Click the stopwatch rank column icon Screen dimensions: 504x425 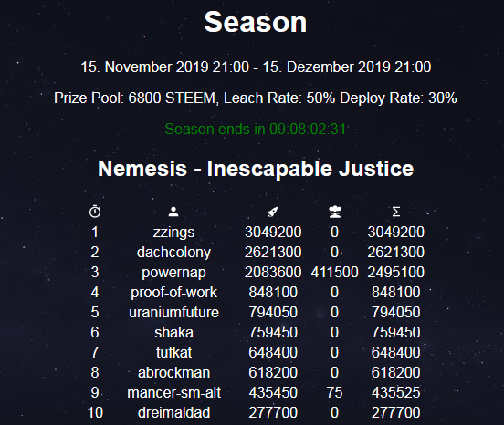[x=95, y=212]
